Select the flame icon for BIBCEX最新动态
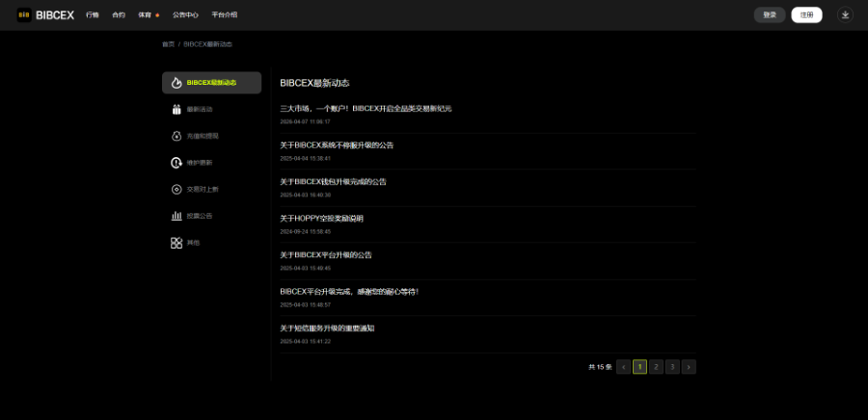868x420 pixels. tap(176, 83)
